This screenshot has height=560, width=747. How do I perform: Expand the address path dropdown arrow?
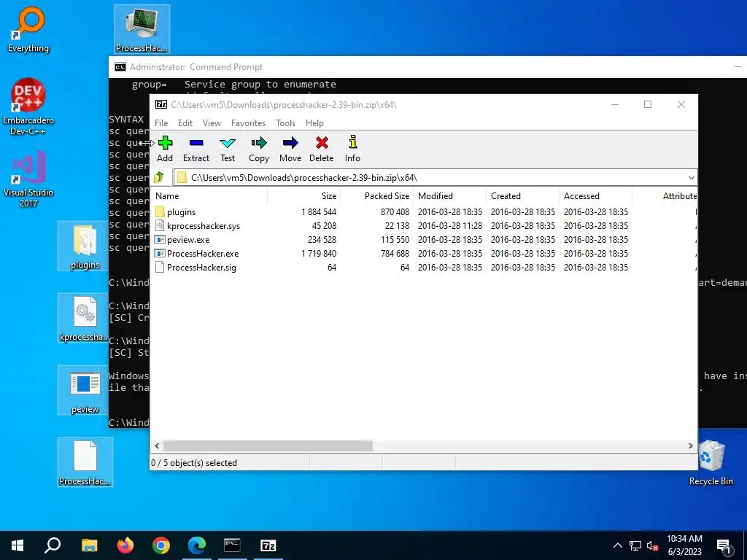point(691,178)
